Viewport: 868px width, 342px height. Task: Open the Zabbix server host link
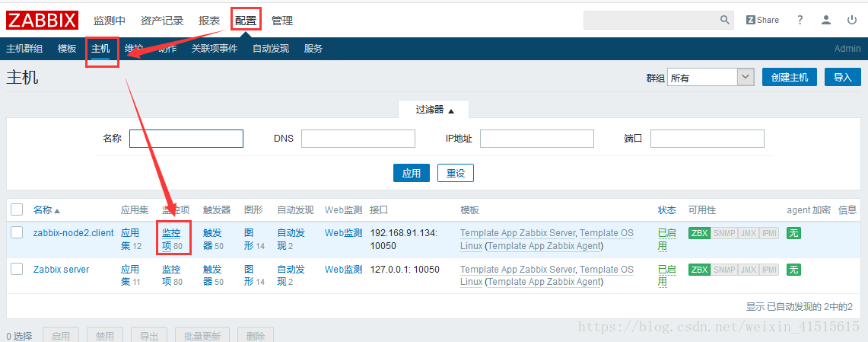(x=61, y=270)
